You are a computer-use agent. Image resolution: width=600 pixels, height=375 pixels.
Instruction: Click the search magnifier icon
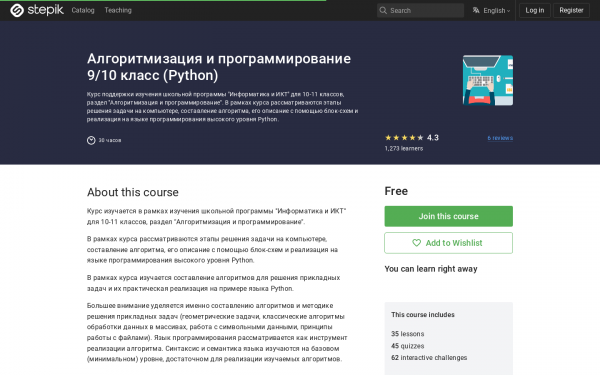[x=383, y=10]
